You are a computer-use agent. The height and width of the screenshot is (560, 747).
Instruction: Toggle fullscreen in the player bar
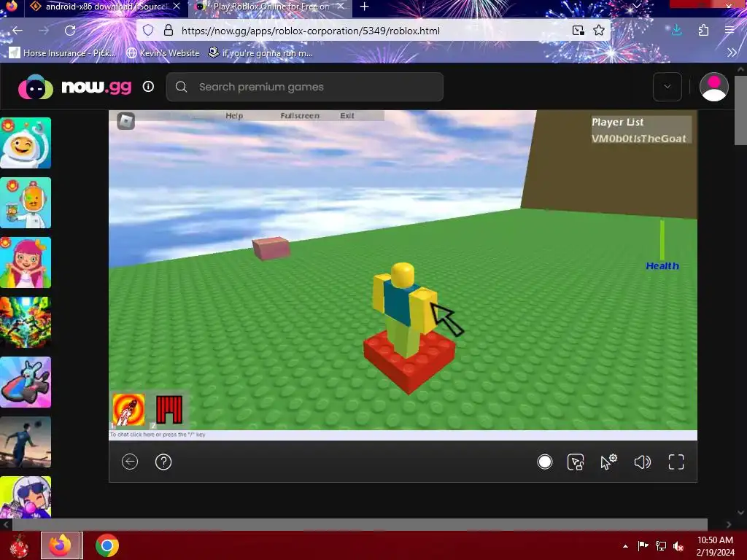click(676, 462)
